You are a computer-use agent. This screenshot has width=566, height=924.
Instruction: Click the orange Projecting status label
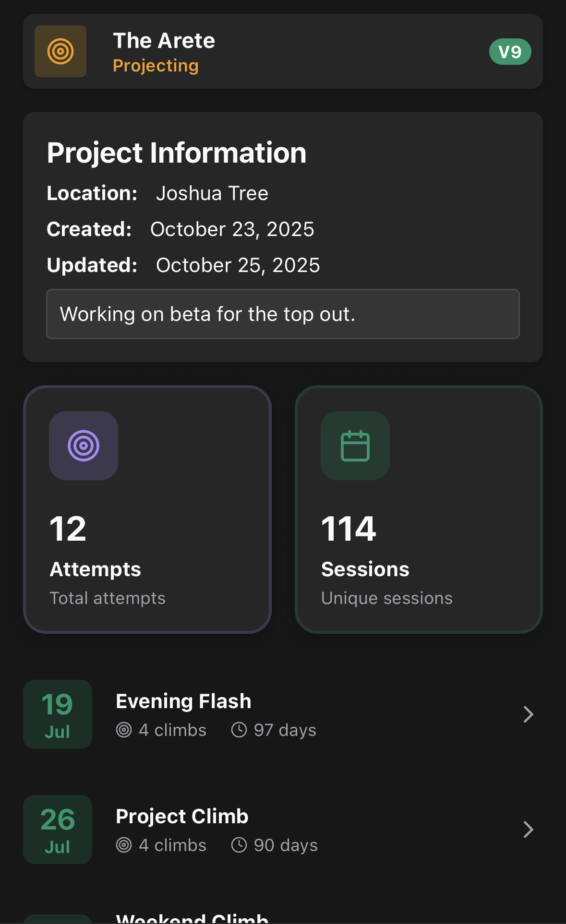click(156, 66)
